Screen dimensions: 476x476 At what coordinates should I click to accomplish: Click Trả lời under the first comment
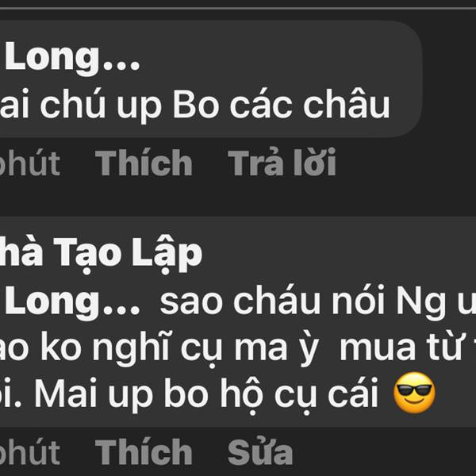[x=282, y=162]
